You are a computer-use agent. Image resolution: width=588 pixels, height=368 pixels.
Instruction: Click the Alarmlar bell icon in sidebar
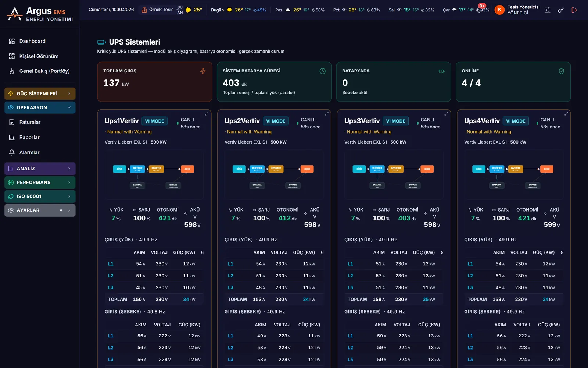pos(12,152)
